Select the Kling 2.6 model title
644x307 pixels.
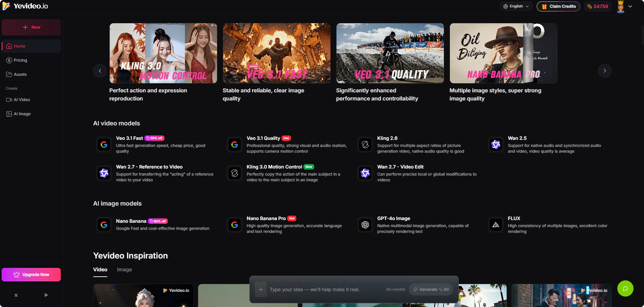(387, 138)
